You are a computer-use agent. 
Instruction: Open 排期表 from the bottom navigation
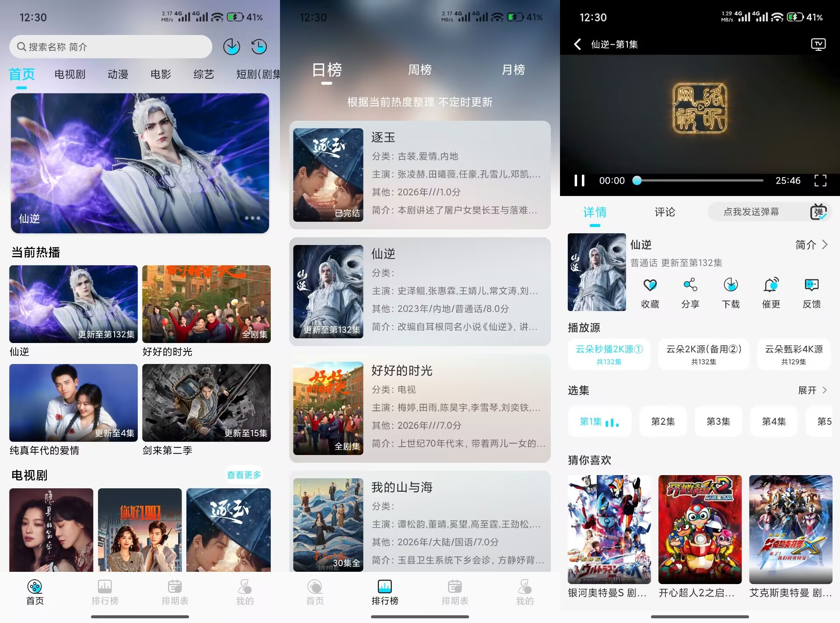(x=175, y=593)
